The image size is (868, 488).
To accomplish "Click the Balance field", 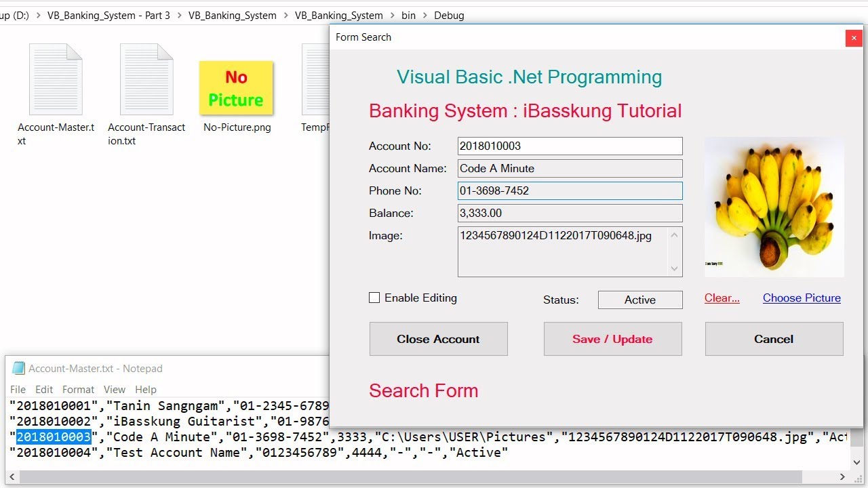I will coord(570,213).
